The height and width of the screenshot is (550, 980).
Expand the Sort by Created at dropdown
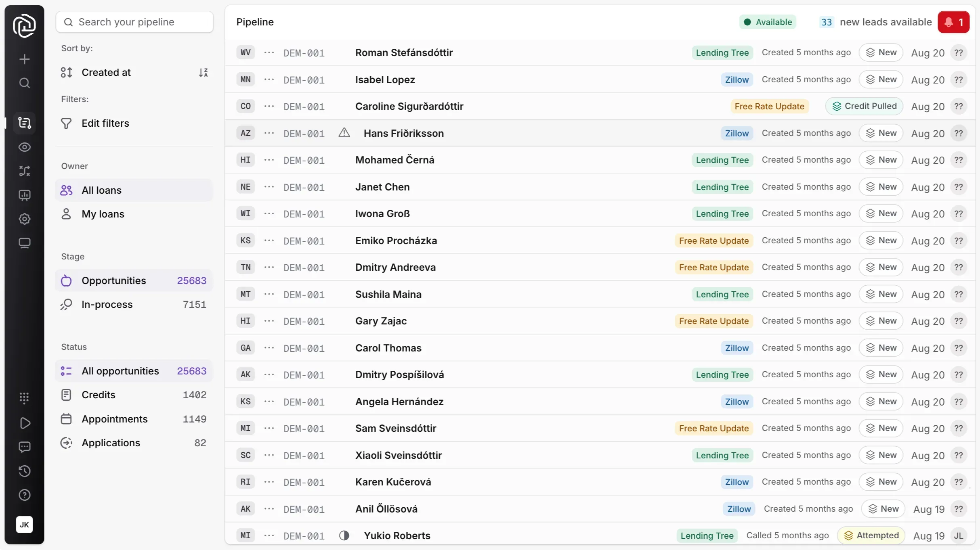pyautogui.click(x=106, y=73)
